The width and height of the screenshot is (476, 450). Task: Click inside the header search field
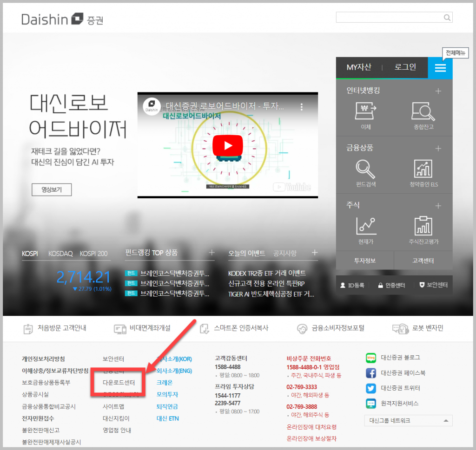(394, 18)
